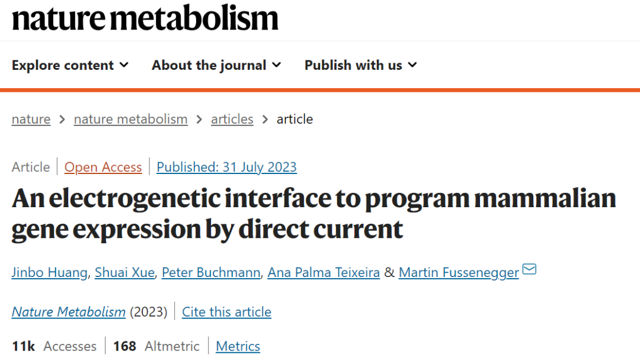This screenshot has height=364, width=640.
Task: Go to the nature breadcrumb link
Action: [31, 119]
